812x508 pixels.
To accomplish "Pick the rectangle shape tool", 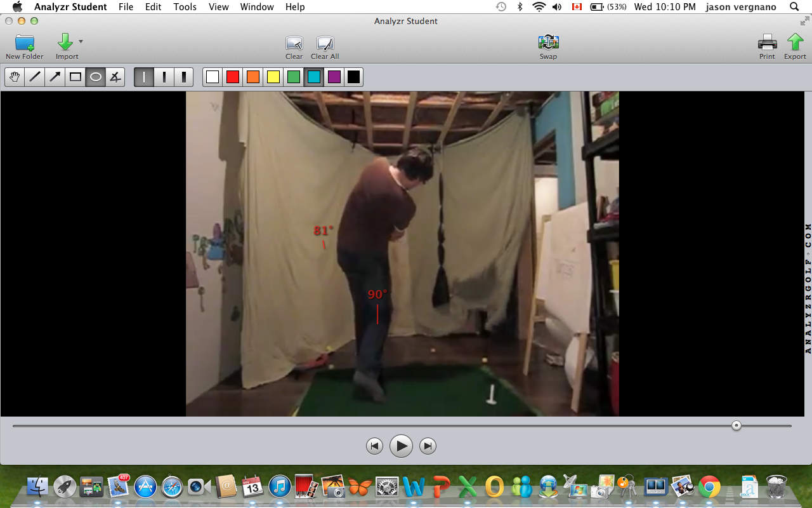I will coord(75,77).
